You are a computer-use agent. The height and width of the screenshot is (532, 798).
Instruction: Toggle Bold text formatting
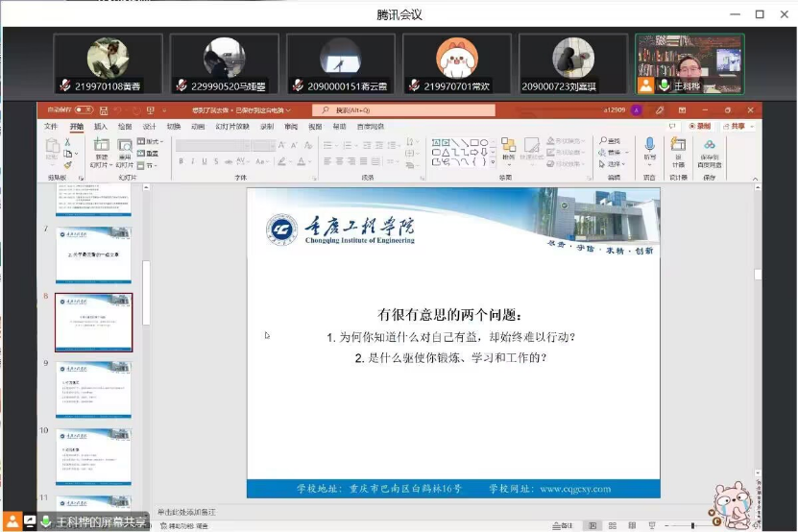coord(181,161)
